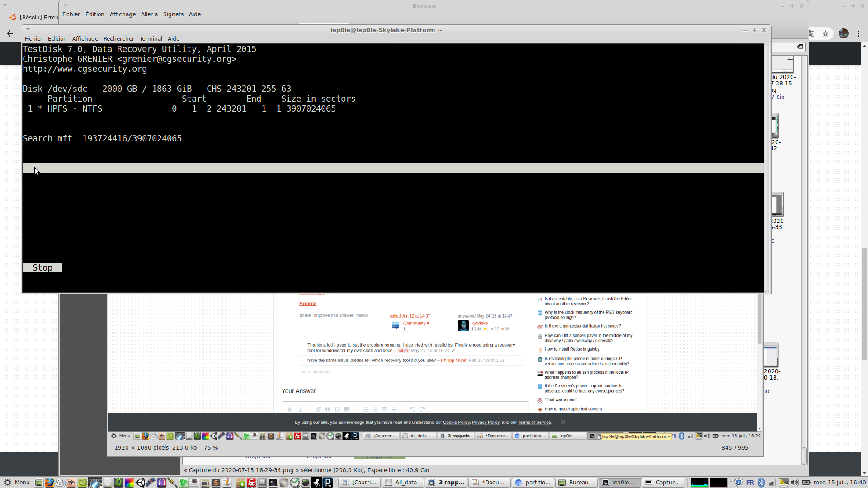Open the Menu button on the bottom panel
This screenshot has width=868, height=488.
click(x=17, y=483)
